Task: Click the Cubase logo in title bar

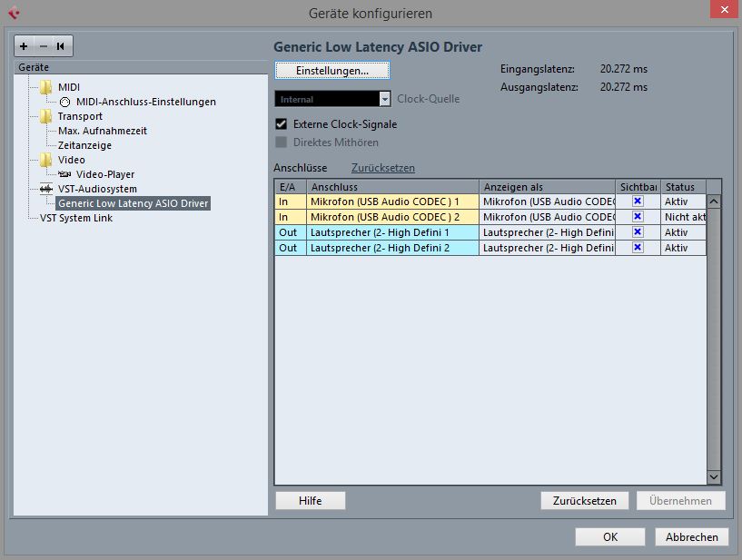Action: tap(14, 13)
